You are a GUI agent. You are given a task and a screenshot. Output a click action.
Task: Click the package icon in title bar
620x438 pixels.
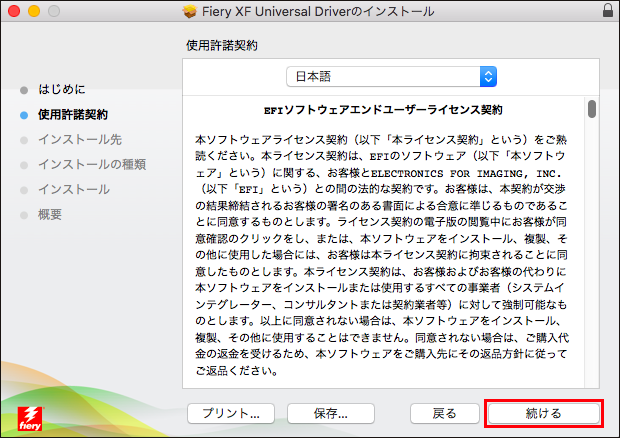[x=189, y=11]
